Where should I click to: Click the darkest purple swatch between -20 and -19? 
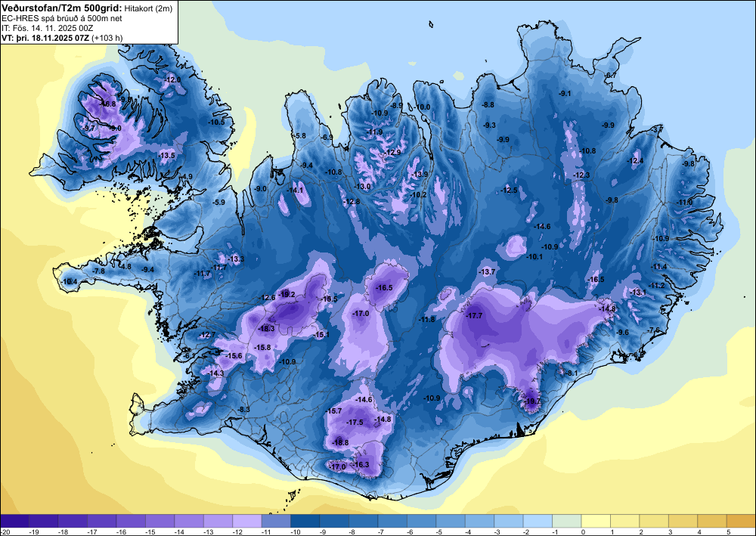tap(14, 521)
